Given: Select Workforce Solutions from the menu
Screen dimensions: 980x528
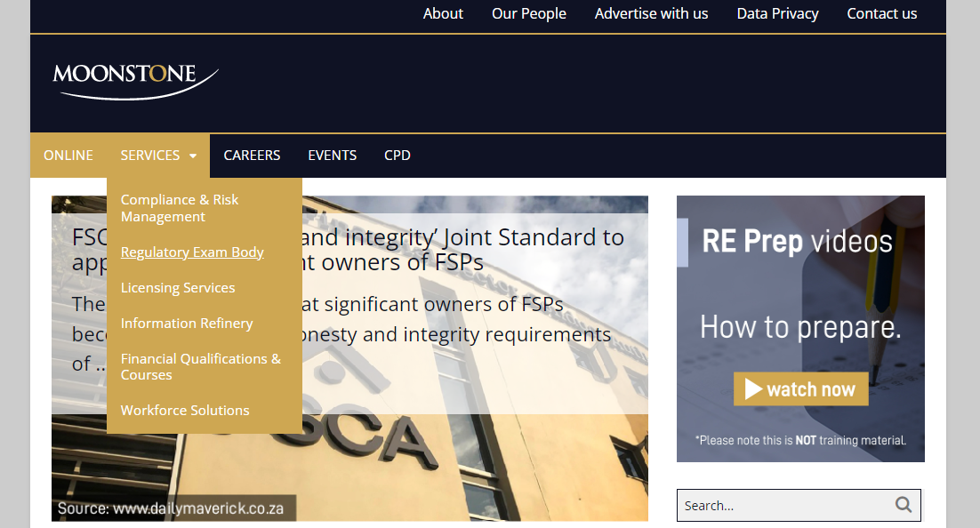Looking at the screenshot, I should pos(184,410).
